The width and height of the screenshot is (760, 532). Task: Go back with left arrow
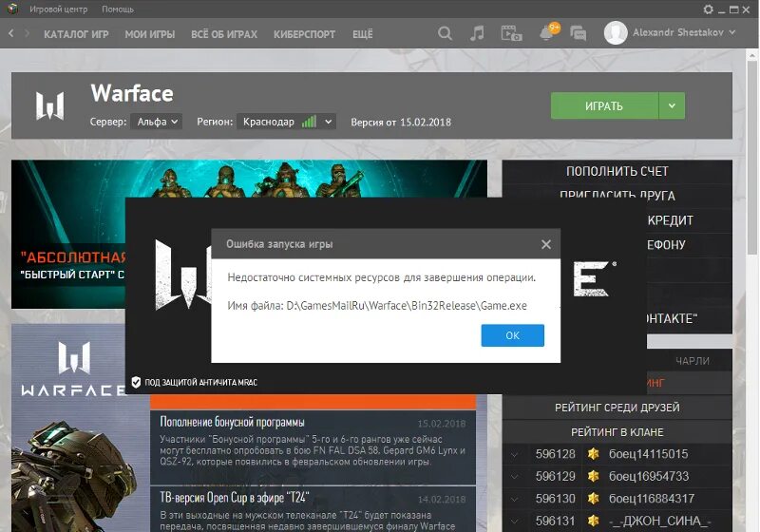pos(11,33)
